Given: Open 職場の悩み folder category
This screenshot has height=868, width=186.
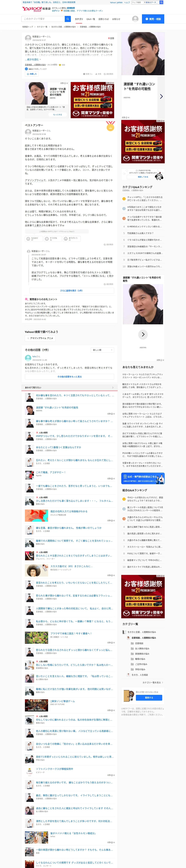Looking at the screenshot, I should click(x=138, y=659).
